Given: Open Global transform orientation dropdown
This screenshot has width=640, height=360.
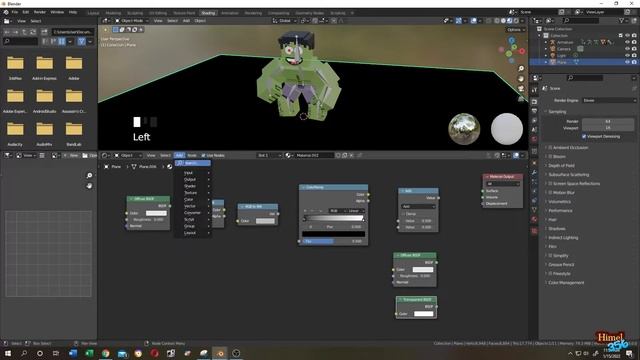Looking at the screenshot, I should click(284, 21).
